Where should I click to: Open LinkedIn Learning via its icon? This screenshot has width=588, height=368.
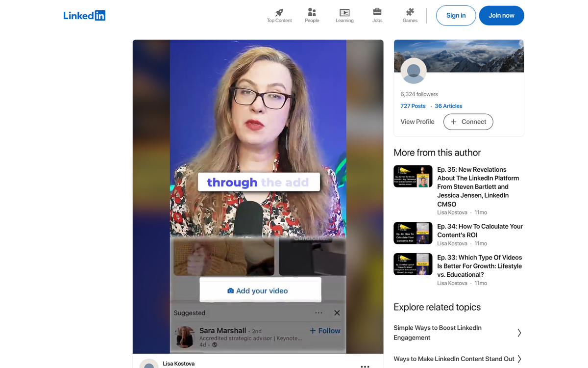click(x=344, y=12)
